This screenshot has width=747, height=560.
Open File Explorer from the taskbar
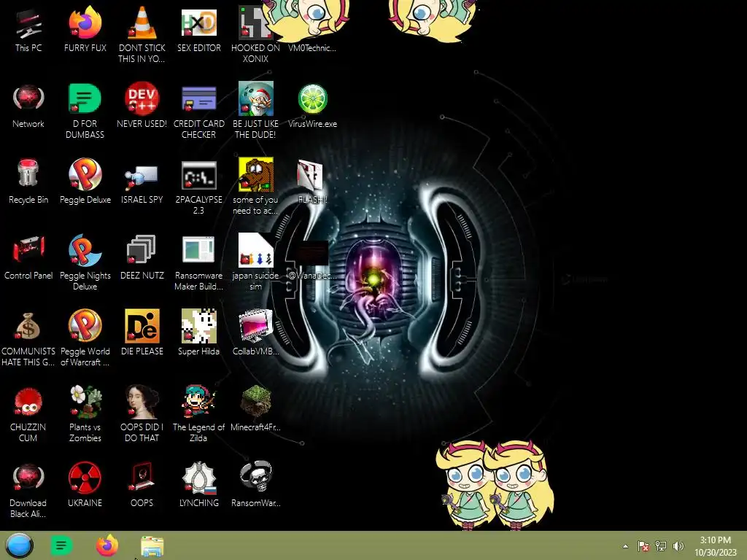(x=152, y=546)
